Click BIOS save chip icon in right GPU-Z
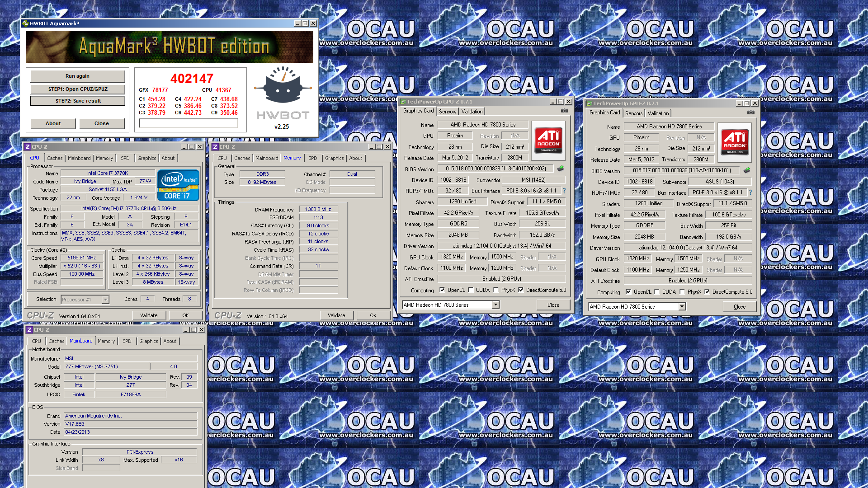This screenshot has width=868, height=488. click(x=747, y=170)
